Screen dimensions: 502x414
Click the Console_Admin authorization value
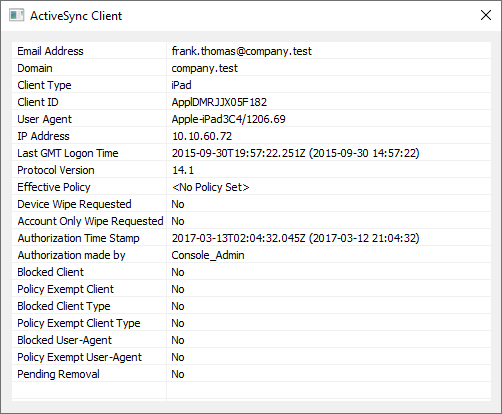tap(208, 255)
